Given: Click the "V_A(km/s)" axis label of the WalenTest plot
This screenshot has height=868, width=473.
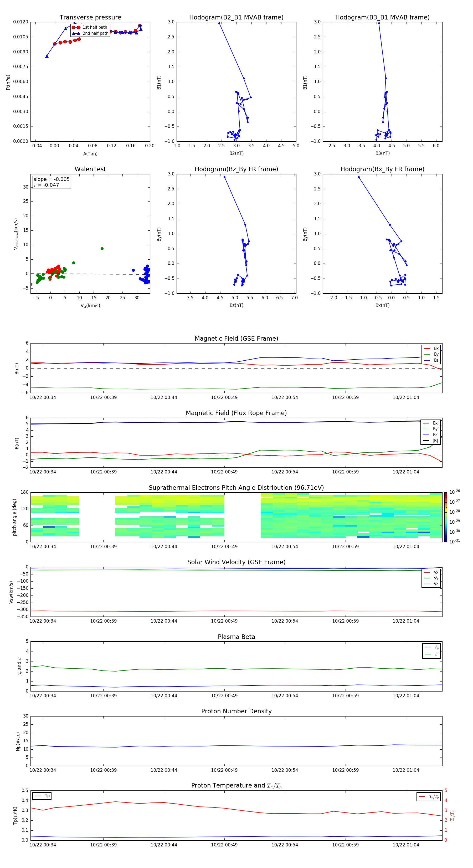Looking at the screenshot, I should (x=90, y=306).
